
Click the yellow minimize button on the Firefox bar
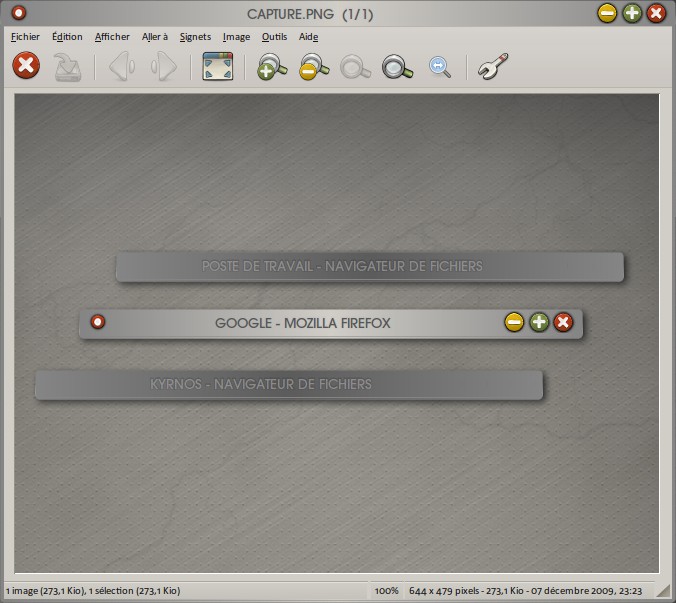pos(514,322)
